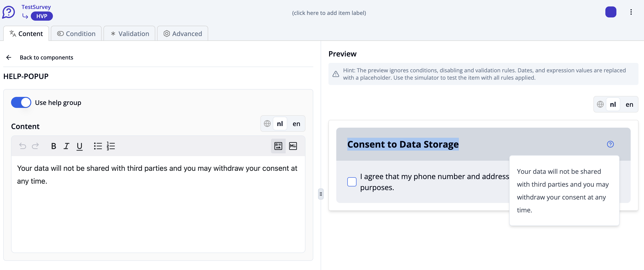The image size is (644, 270).
Task: Click globe icon in Content language selector
Action: (x=267, y=124)
